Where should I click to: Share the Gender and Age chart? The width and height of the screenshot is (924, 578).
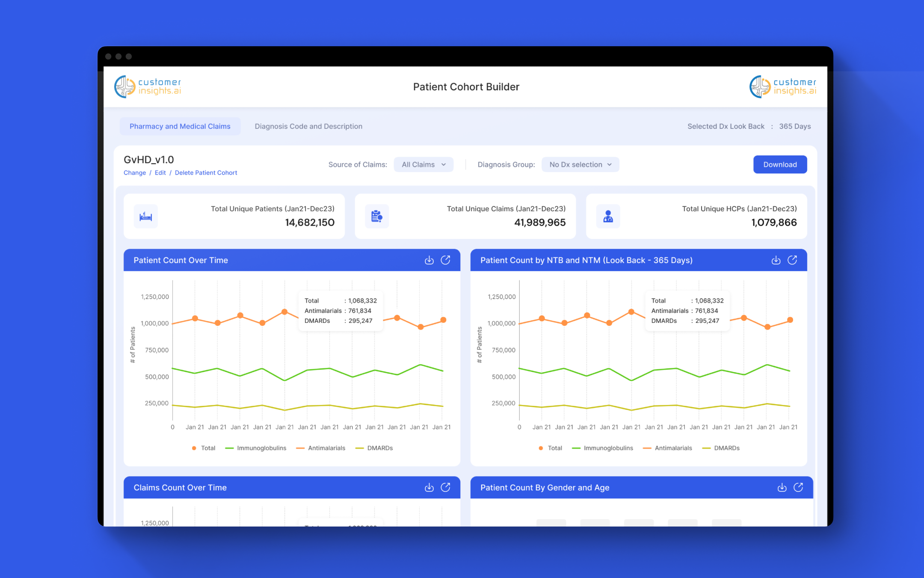tap(798, 488)
